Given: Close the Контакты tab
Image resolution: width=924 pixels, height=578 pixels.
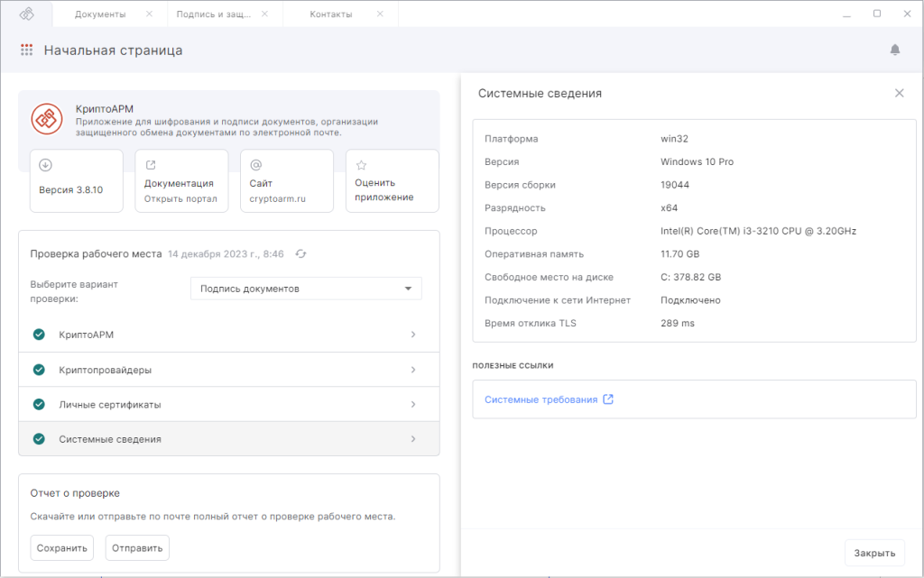Looking at the screenshot, I should pyautogui.click(x=380, y=14).
